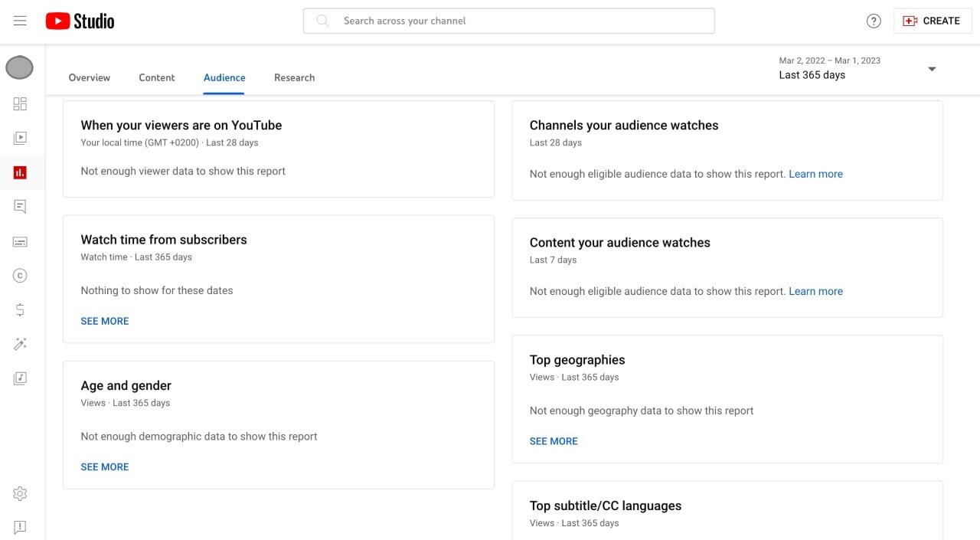Screen dimensions: 980x540
Task: Click the channel avatar in sidebar
Action: pos(20,68)
